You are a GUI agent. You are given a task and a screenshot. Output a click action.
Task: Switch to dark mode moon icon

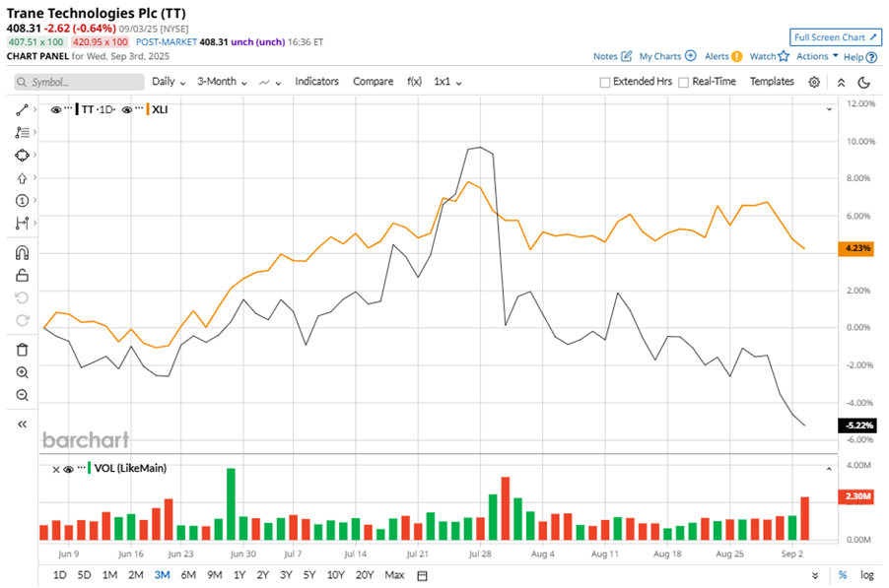coord(864,83)
